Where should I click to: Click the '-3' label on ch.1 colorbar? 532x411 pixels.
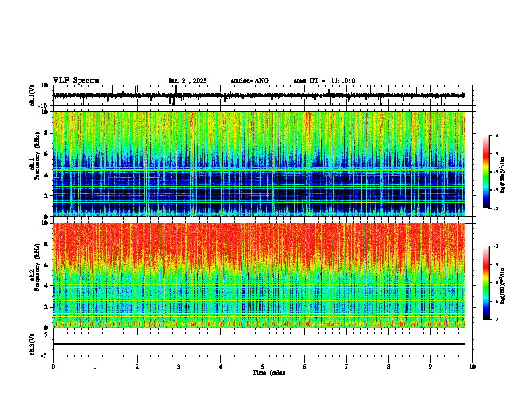496,135
